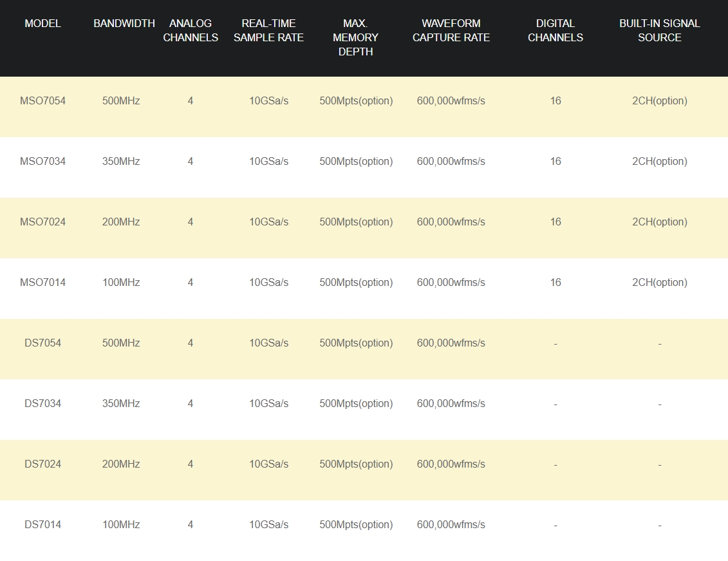Click 2CH(option) in MSO7034 row
728x561 pixels.
(660, 161)
